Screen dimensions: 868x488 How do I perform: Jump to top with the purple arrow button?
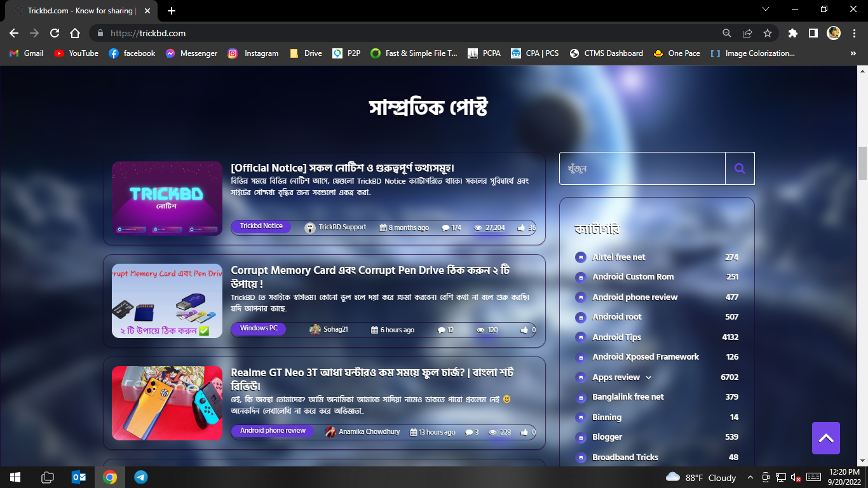click(x=826, y=438)
